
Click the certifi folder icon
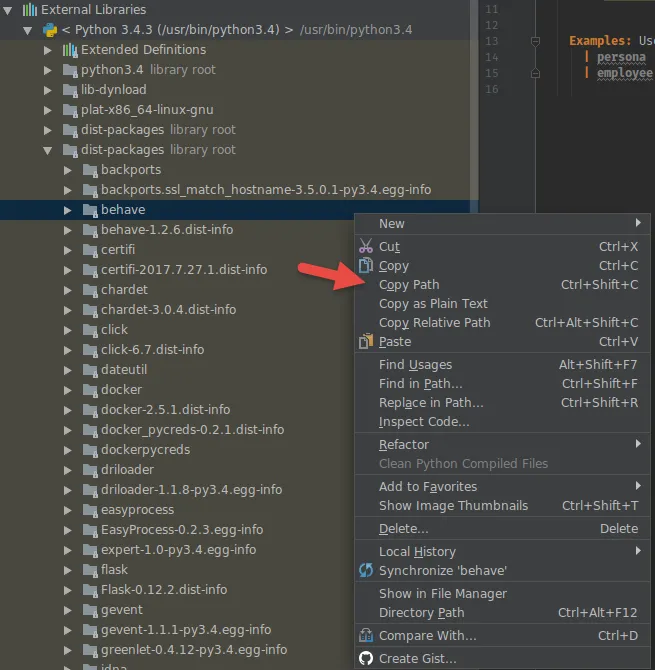(x=90, y=250)
